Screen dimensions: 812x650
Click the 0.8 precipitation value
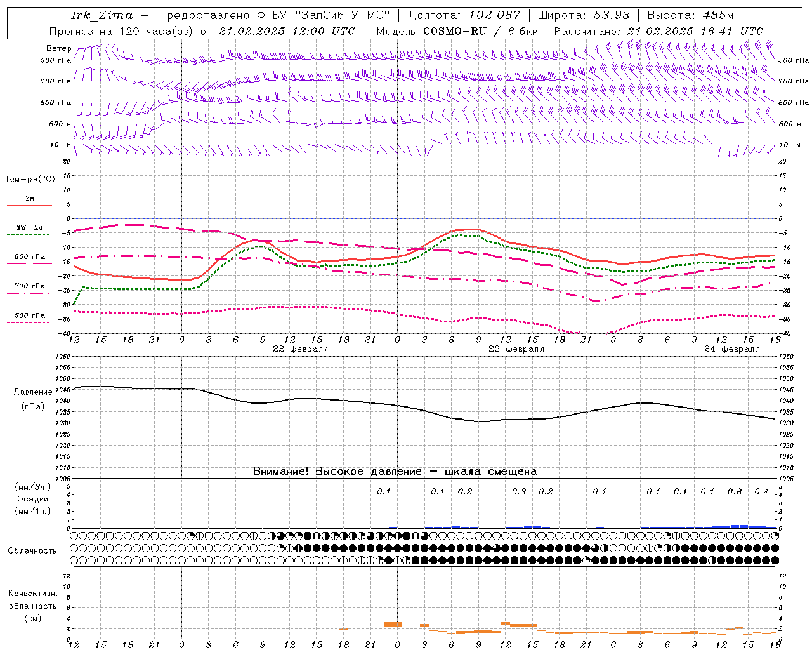click(735, 491)
